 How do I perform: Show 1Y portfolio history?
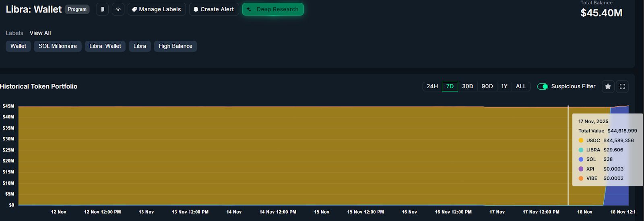point(504,87)
